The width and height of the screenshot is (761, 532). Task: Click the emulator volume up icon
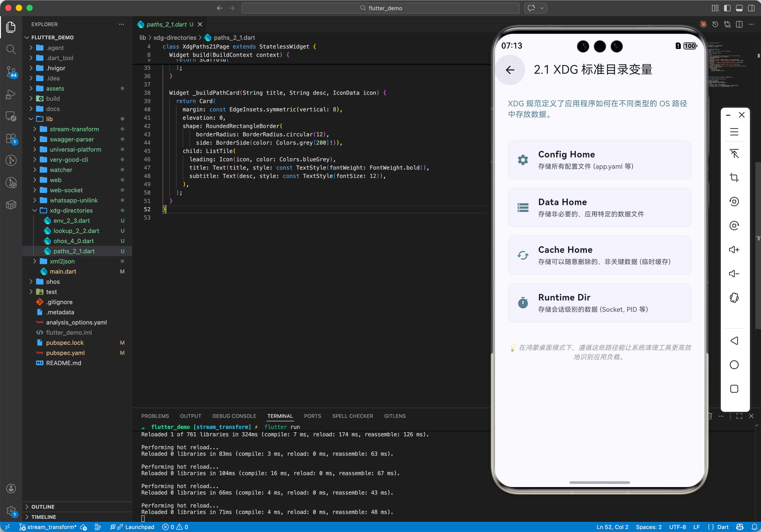point(734,250)
